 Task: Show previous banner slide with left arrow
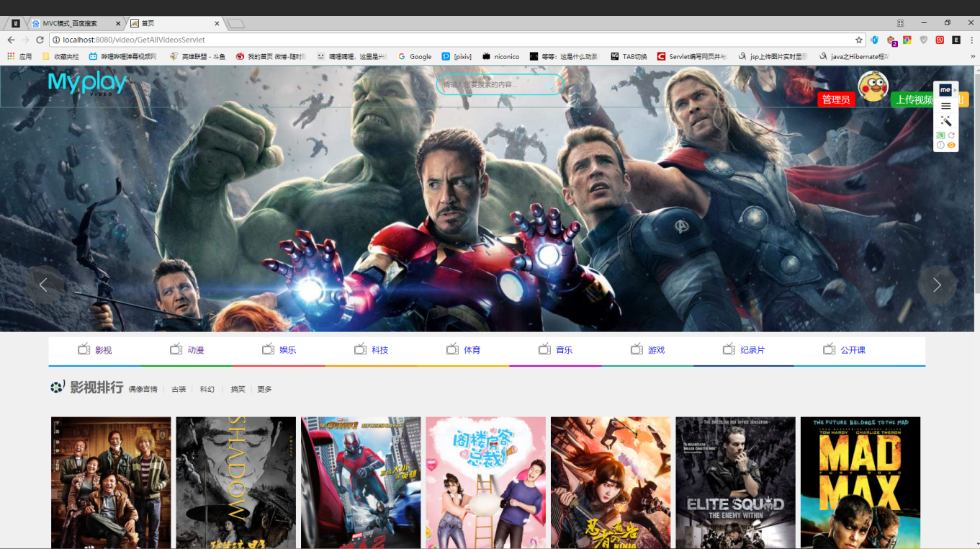pos(44,285)
